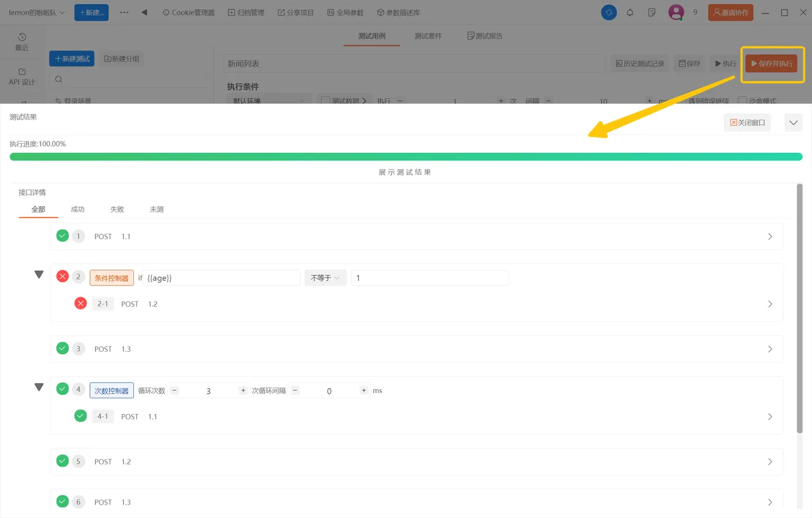Image resolution: width=812 pixels, height=518 pixels.
Task: Click the green check icon on step 6
Action: (62, 502)
